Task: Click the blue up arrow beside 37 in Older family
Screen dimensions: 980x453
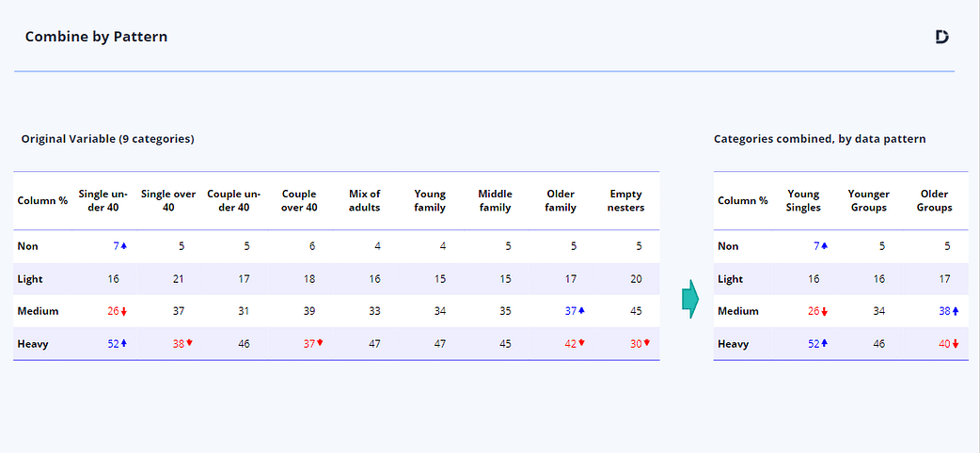Action: point(581,311)
